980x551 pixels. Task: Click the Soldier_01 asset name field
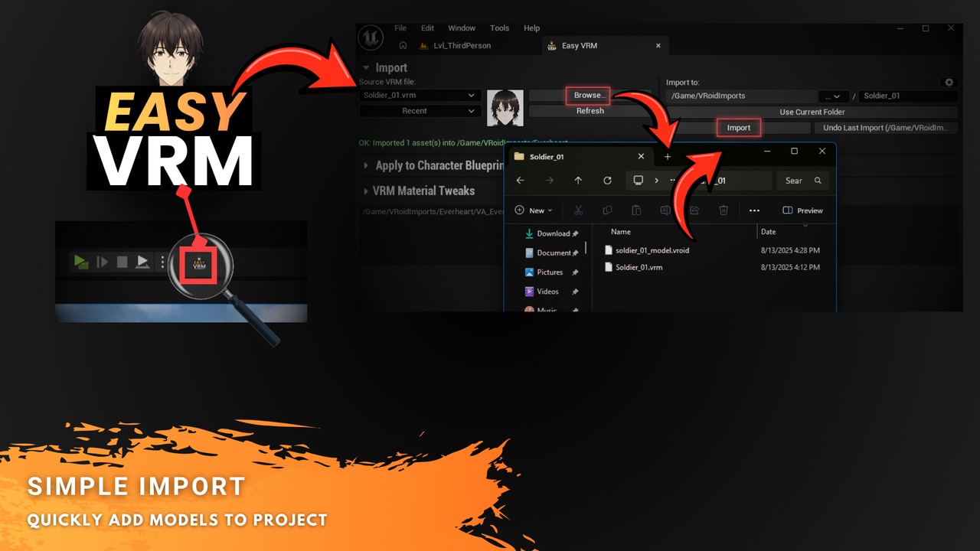pyautogui.click(x=908, y=96)
